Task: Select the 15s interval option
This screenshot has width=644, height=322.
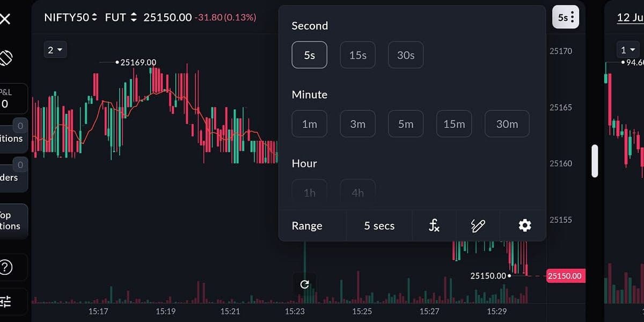Action: [x=357, y=55]
